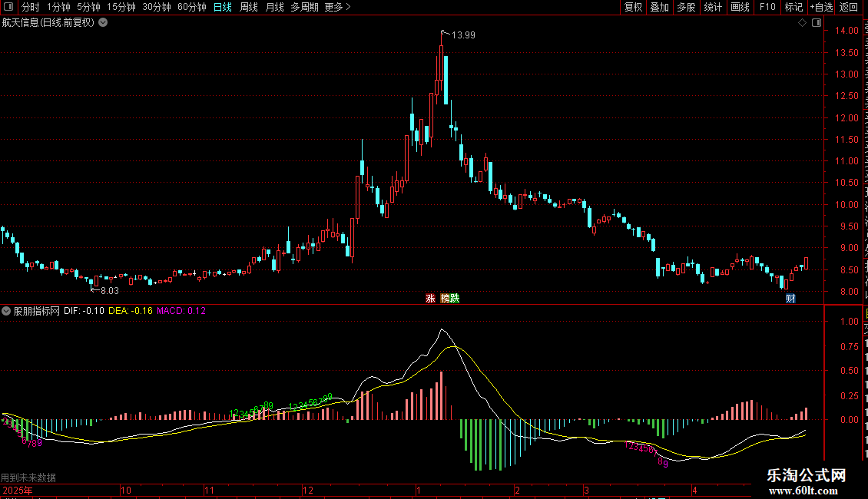Click the 14.00 price axis label

click(x=846, y=31)
